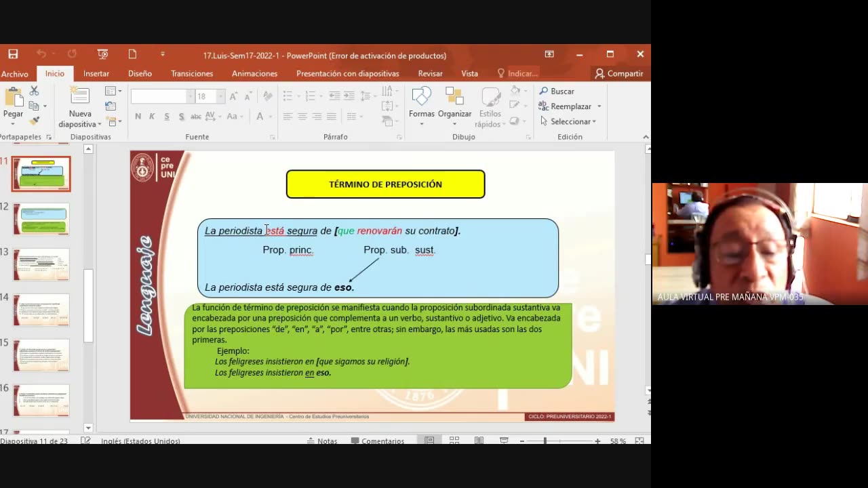Image resolution: width=868 pixels, height=488 pixels.
Task: Increase font size with the larger A icon
Action: pyautogui.click(x=233, y=97)
